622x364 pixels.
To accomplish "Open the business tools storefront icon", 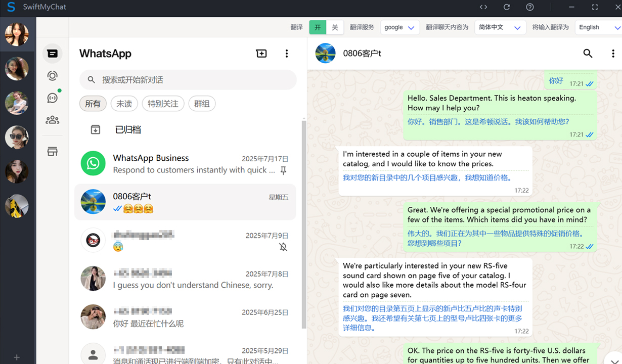I will coord(52,152).
